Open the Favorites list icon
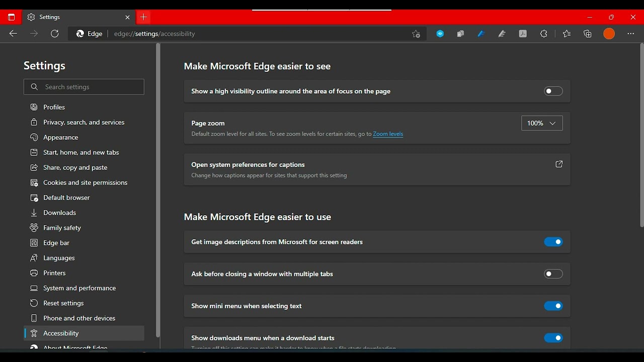 tap(567, 34)
